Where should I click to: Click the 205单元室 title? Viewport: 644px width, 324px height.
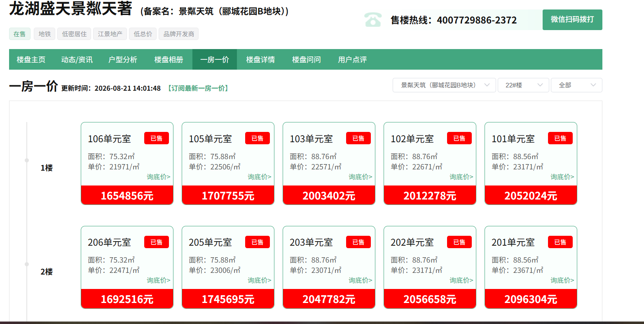coord(210,242)
